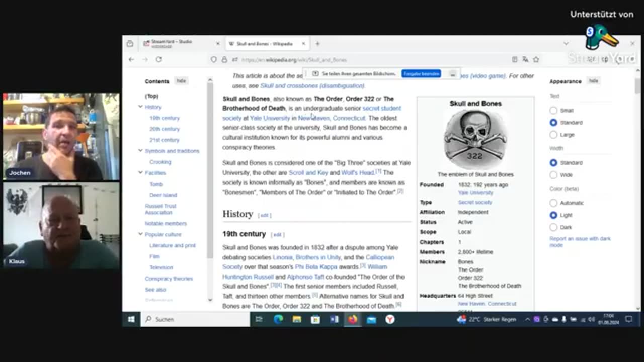Open Mail app from taskbar

(x=371, y=319)
